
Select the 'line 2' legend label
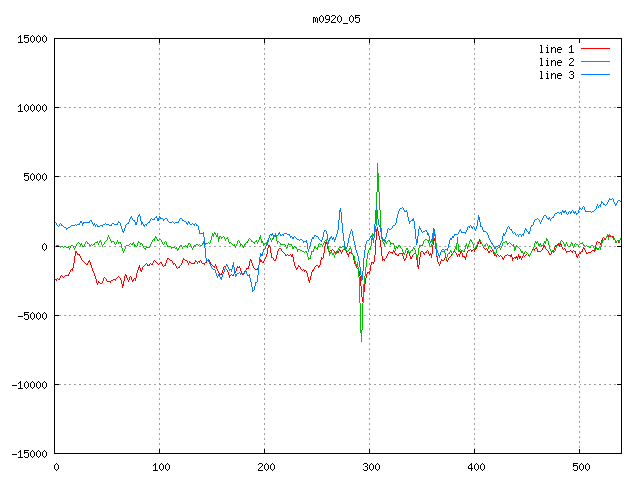click(x=556, y=62)
